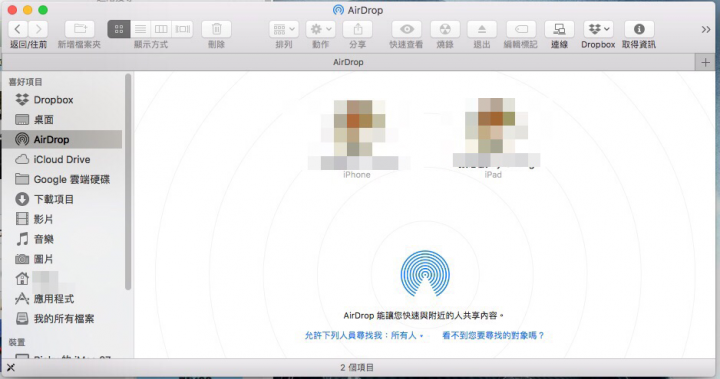Open 我的所有檔案 All My Files in sidebar
The image size is (720, 379).
coord(63,319)
